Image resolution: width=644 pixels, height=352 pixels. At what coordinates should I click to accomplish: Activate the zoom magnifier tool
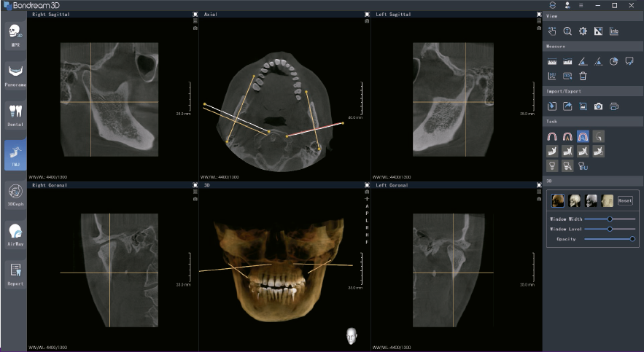pyautogui.click(x=567, y=31)
